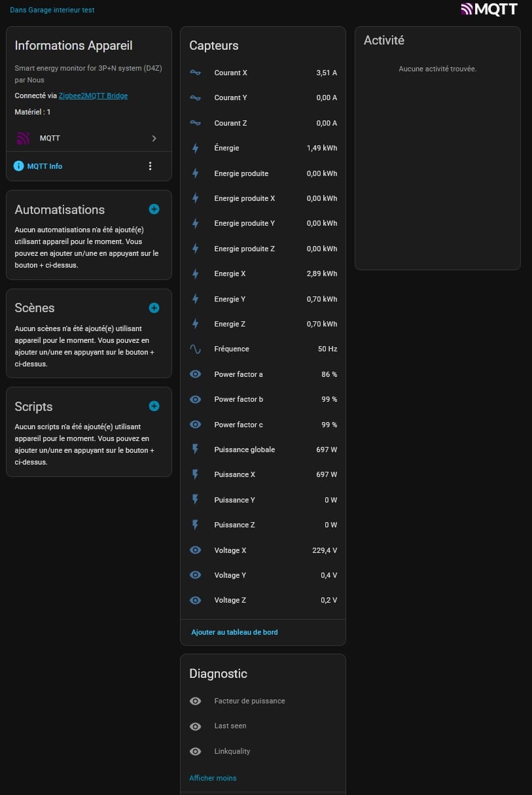The width and height of the screenshot is (532, 795).
Task: Click the Courant X current icon
Action: click(195, 73)
